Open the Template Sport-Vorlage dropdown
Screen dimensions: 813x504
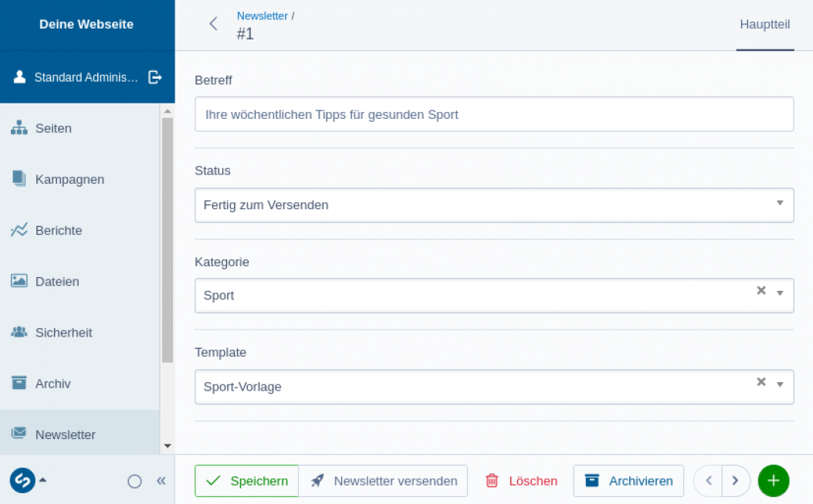coord(494,387)
